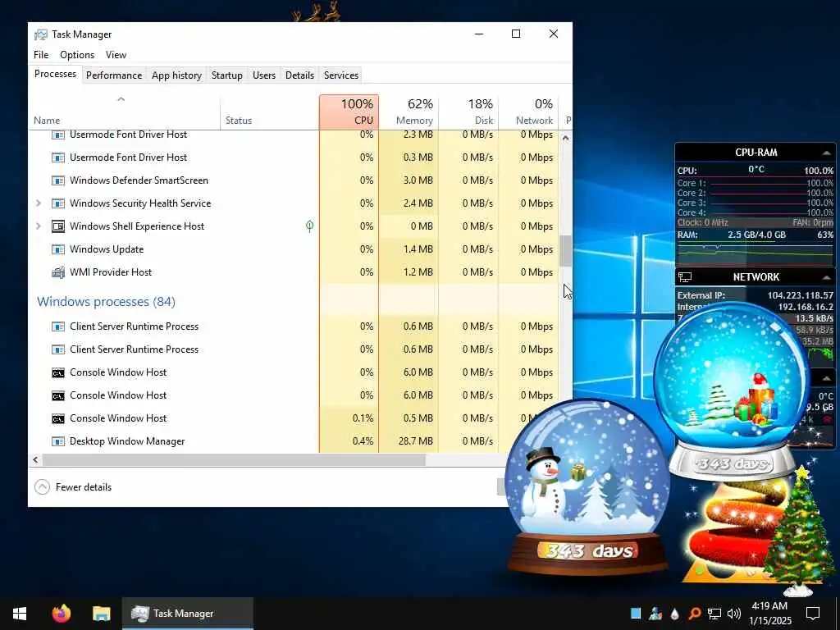Image resolution: width=840 pixels, height=630 pixels.
Task: Click the snowman snow globe countdown widget
Action: tap(587, 487)
